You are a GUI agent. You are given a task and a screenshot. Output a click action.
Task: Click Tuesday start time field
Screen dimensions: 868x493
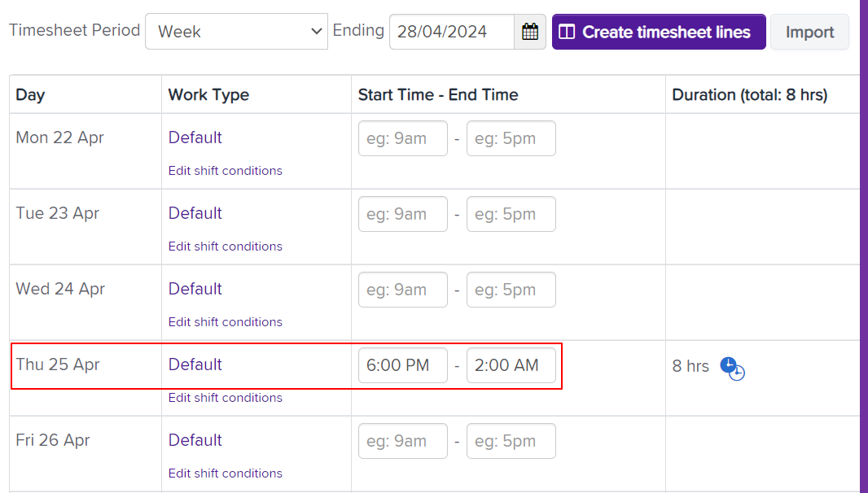tap(402, 214)
